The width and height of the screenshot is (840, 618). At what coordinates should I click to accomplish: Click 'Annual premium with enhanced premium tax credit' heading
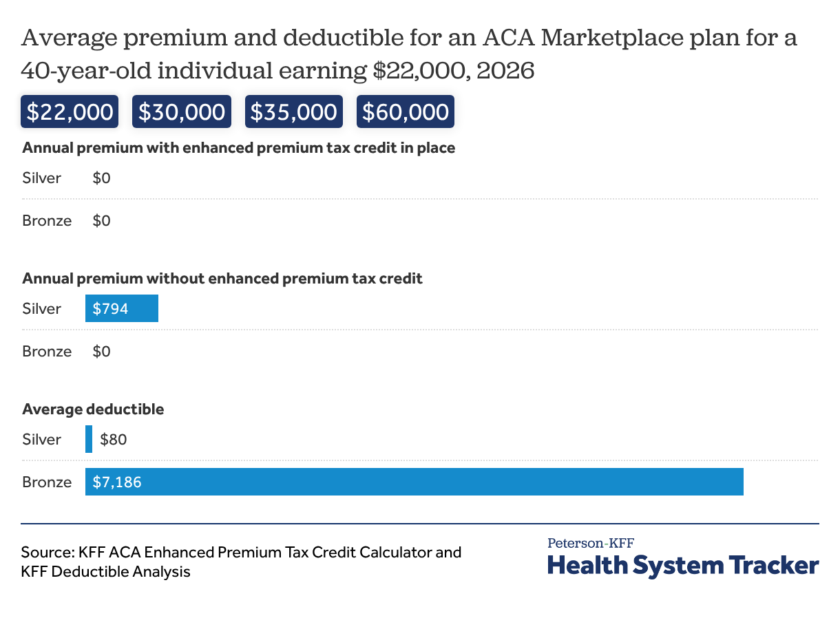click(x=238, y=148)
